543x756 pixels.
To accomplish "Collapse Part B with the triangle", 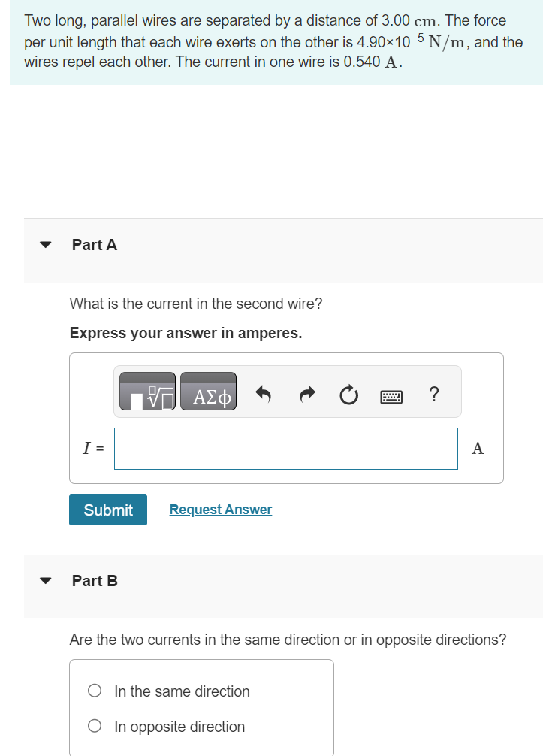I will 45,580.
